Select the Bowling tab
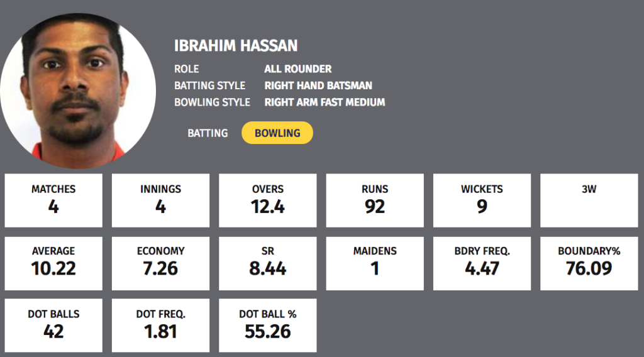Screen dimensions: 644x357 click(277, 133)
